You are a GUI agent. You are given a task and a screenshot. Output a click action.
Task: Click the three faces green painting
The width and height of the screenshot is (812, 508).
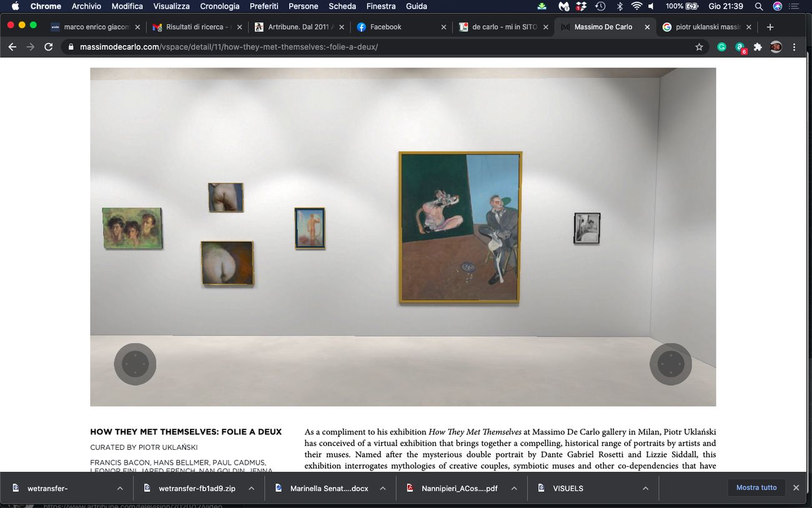pos(132,228)
